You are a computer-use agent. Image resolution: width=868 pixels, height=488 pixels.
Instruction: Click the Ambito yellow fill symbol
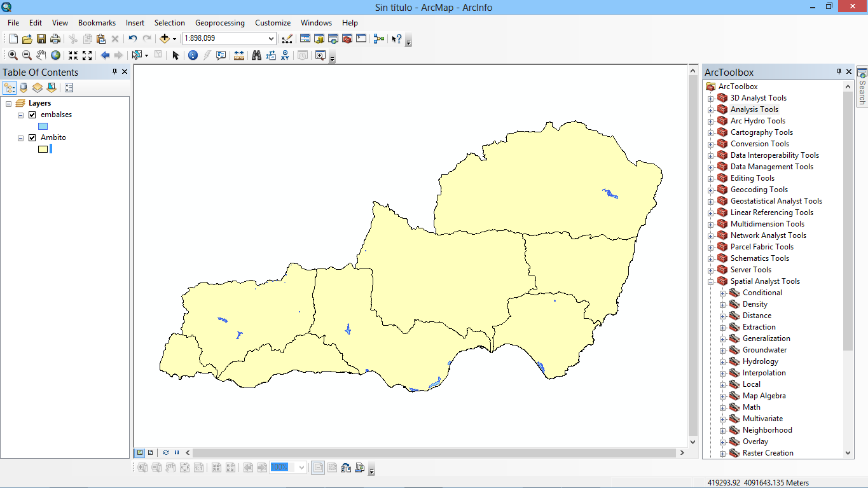(43, 150)
